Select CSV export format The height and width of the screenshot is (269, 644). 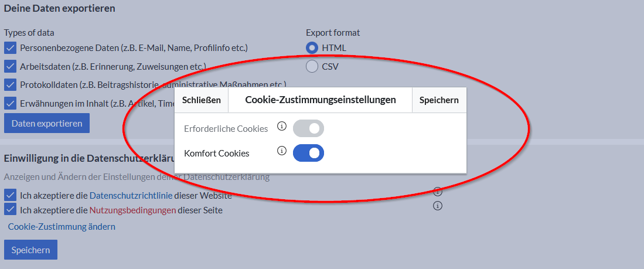tap(312, 66)
